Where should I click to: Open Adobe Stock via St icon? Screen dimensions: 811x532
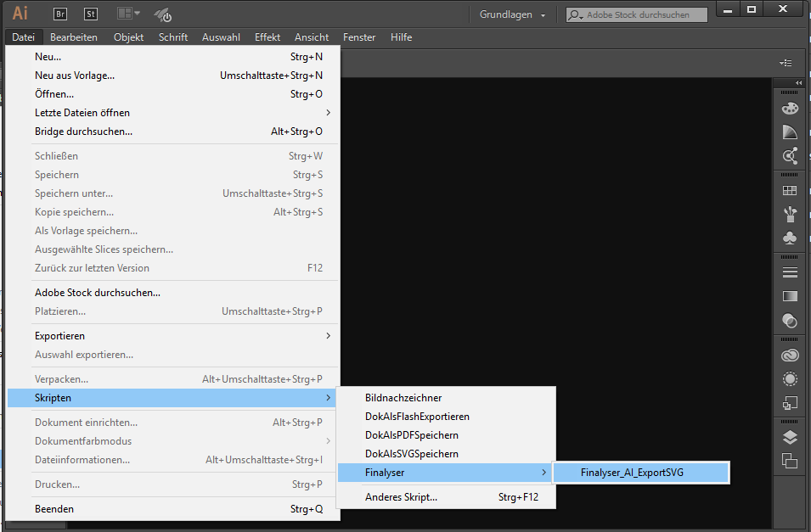click(x=91, y=14)
